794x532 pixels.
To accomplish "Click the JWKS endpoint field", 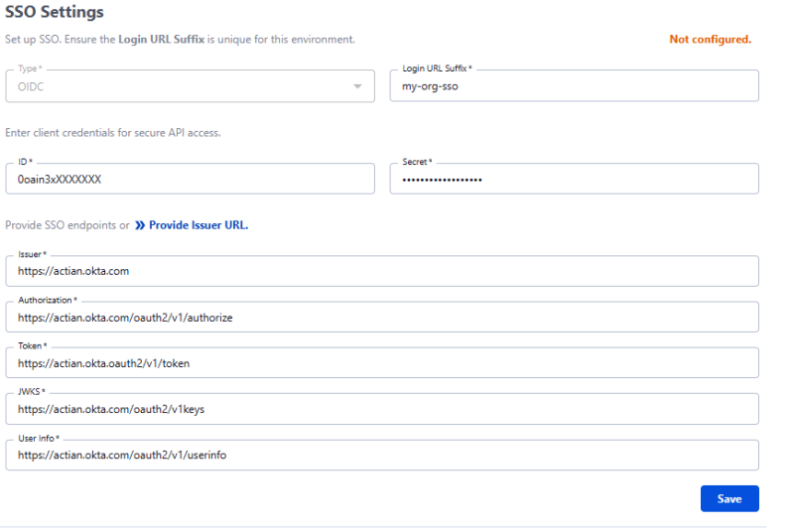I will tap(382, 409).
